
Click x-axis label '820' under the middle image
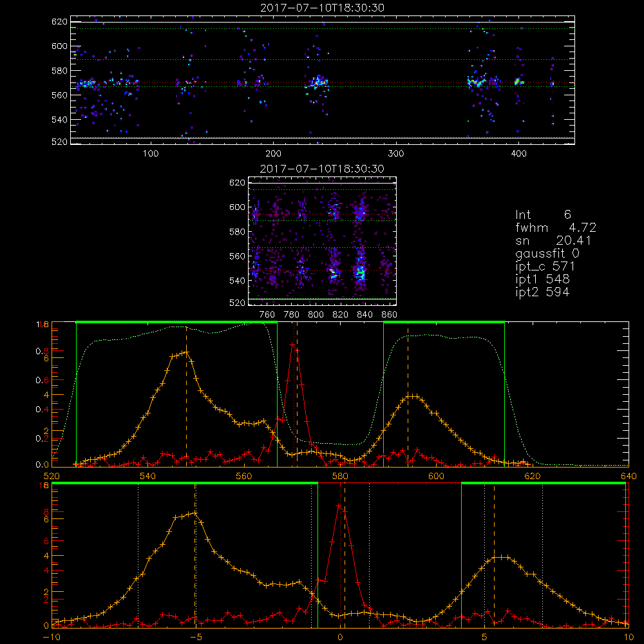click(x=341, y=315)
